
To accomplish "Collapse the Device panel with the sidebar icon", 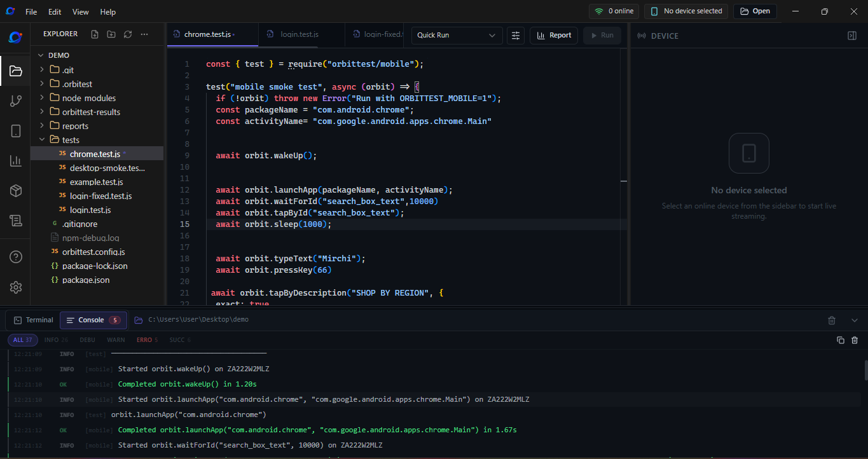I will click(x=852, y=36).
